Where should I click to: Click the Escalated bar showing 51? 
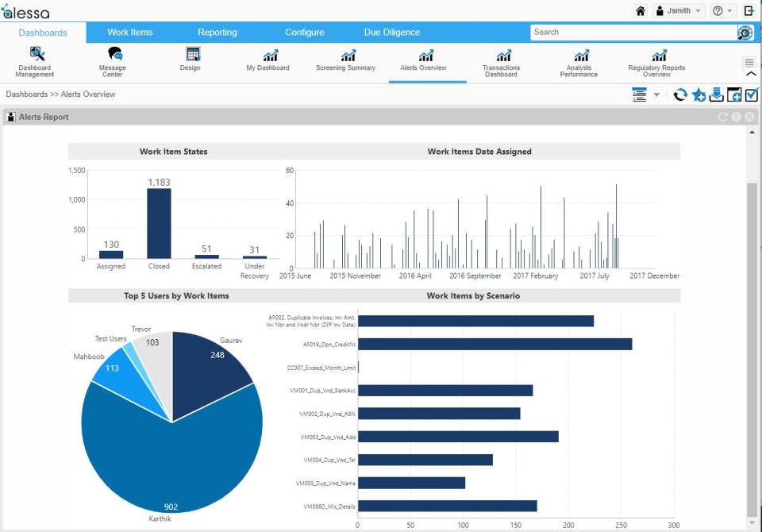click(206, 256)
